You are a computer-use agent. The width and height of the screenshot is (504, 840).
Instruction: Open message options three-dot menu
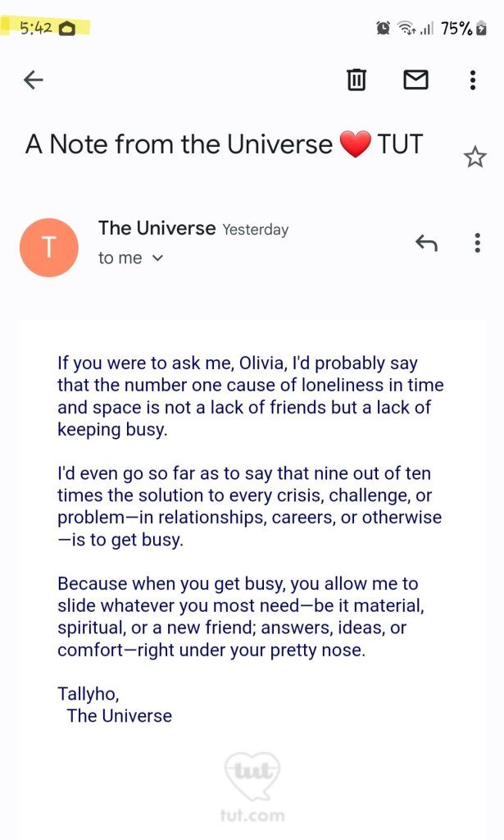click(x=477, y=243)
